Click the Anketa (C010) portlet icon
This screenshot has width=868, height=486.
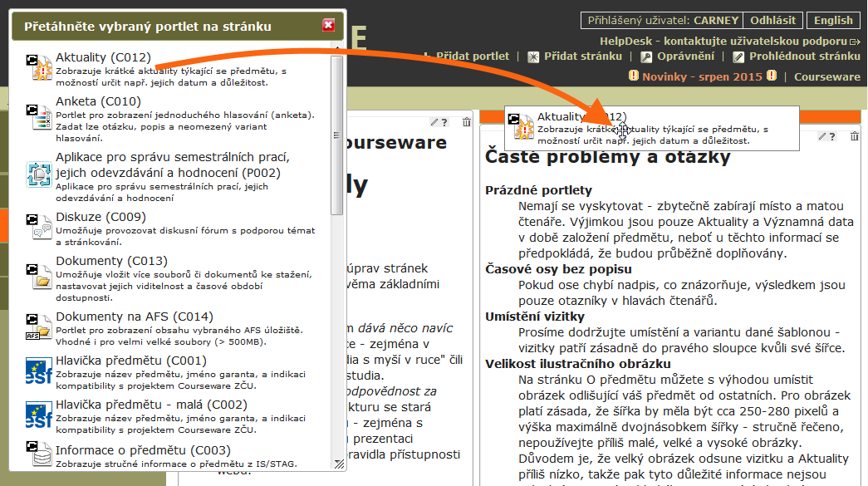[x=39, y=116]
